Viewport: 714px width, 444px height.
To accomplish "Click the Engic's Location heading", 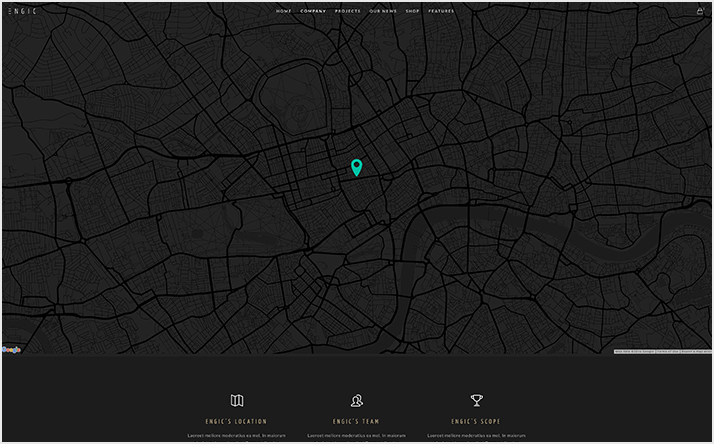I will (237, 422).
